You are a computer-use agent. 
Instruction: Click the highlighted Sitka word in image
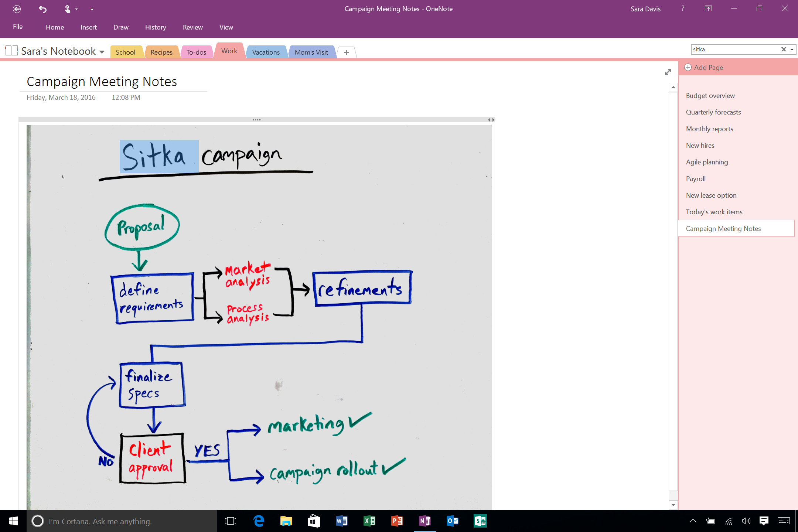click(159, 157)
